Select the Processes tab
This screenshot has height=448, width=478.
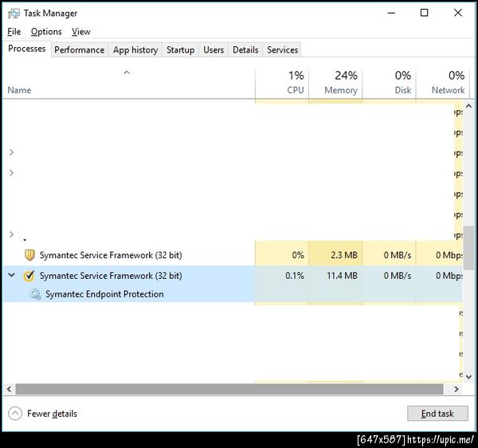pos(27,49)
